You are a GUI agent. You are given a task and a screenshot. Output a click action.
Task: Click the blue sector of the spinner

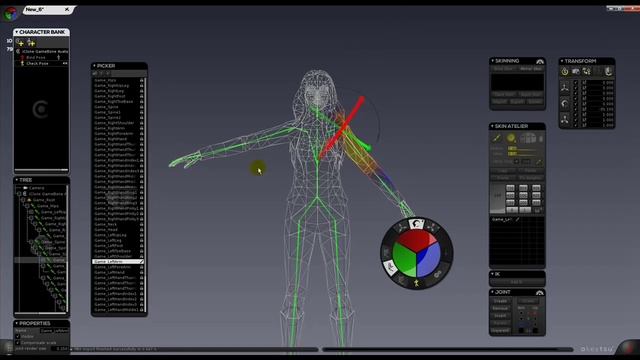point(429,260)
